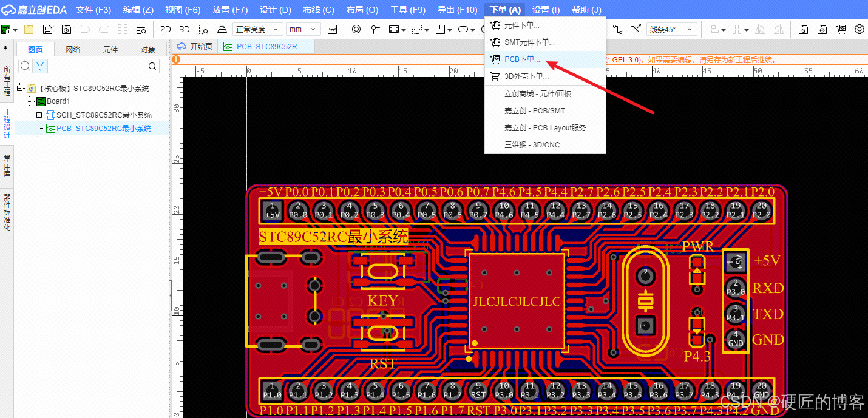Click the orange warning icon
868x418 pixels.
(176, 59)
